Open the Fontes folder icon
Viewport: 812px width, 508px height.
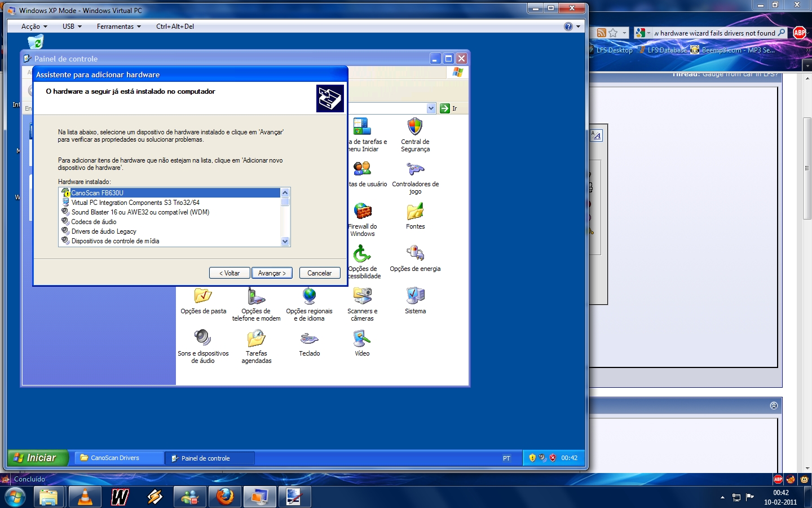tap(415, 216)
